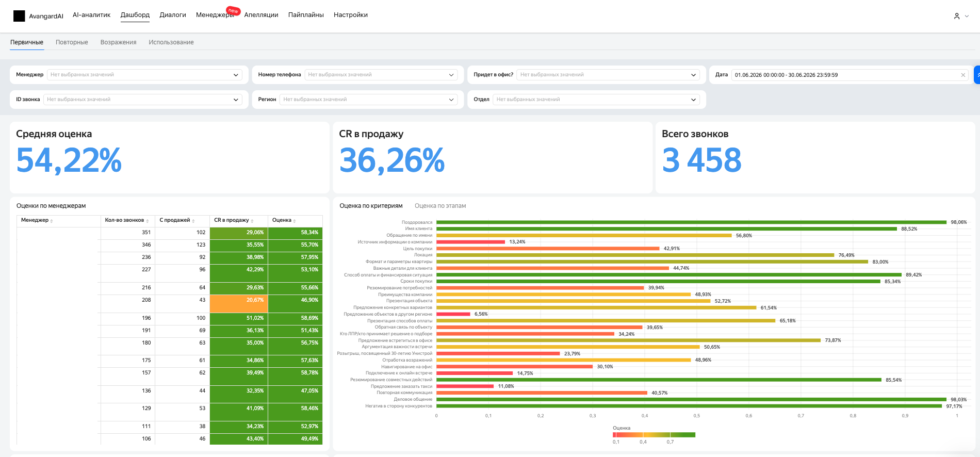Click the AvangardAI black square logo
This screenshot has width=980, height=457.
(x=19, y=16)
